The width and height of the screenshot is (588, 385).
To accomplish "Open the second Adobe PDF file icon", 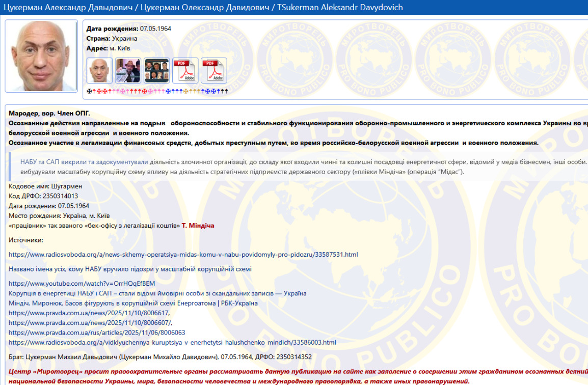I will [214, 70].
